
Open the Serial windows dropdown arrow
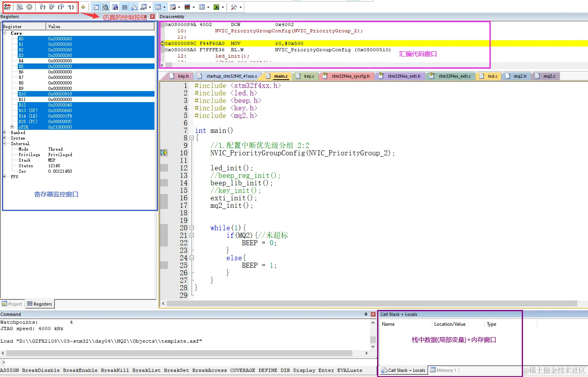tap(179, 7)
